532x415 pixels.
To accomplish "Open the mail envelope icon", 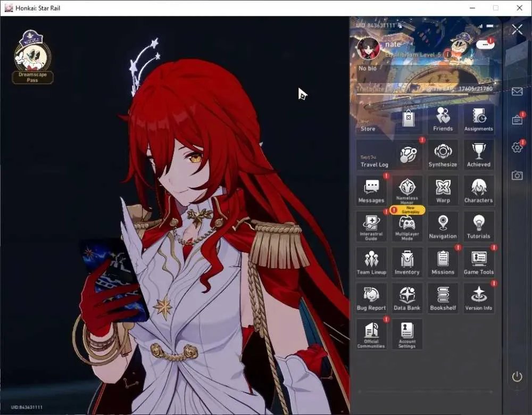I will tap(517, 92).
